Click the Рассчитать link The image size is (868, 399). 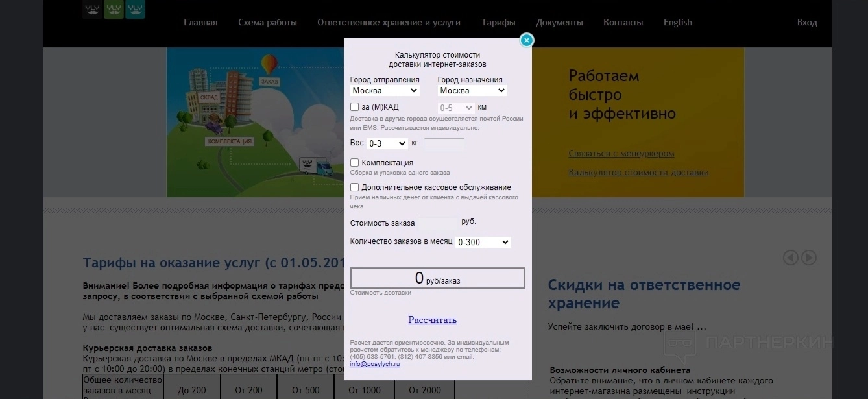[432, 320]
